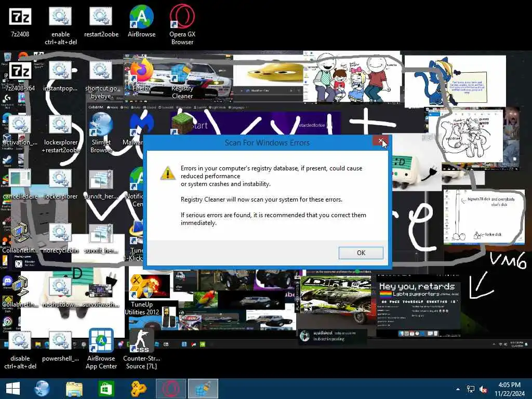Screen dimensions: 532x399
Task: Open the restart2oobe desktop icon
Action: (x=101, y=21)
